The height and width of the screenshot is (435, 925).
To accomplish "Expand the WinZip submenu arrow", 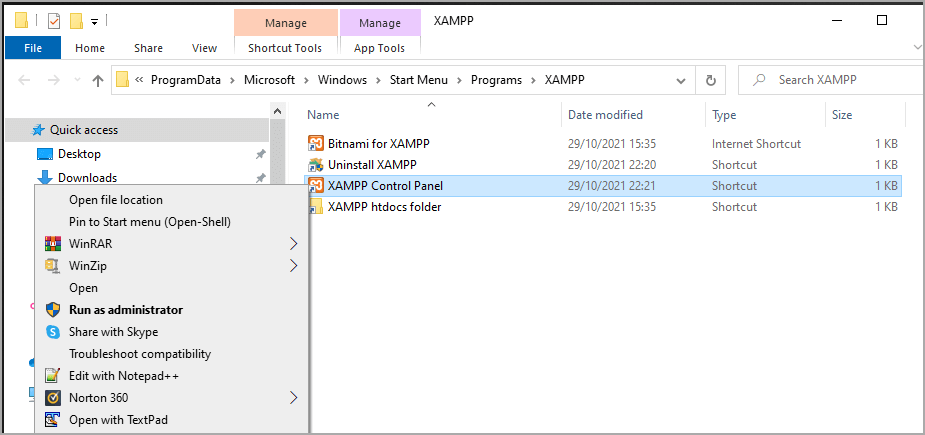I will click(293, 266).
